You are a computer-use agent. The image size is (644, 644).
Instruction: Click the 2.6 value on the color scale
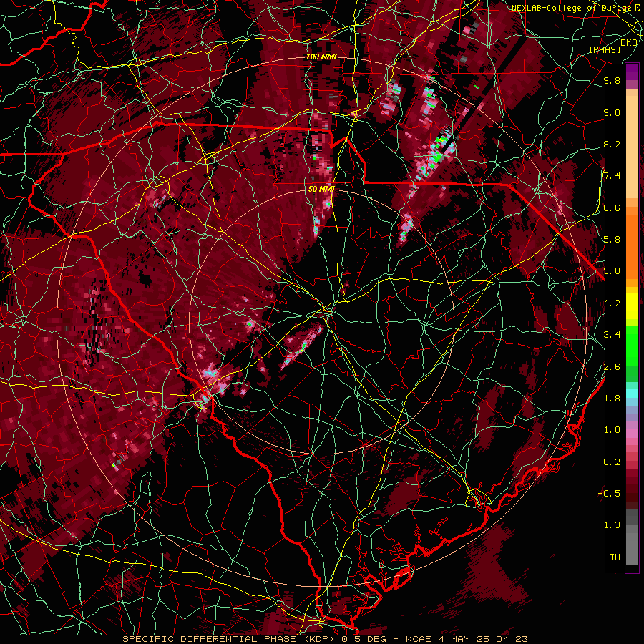pyautogui.click(x=612, y=367)
